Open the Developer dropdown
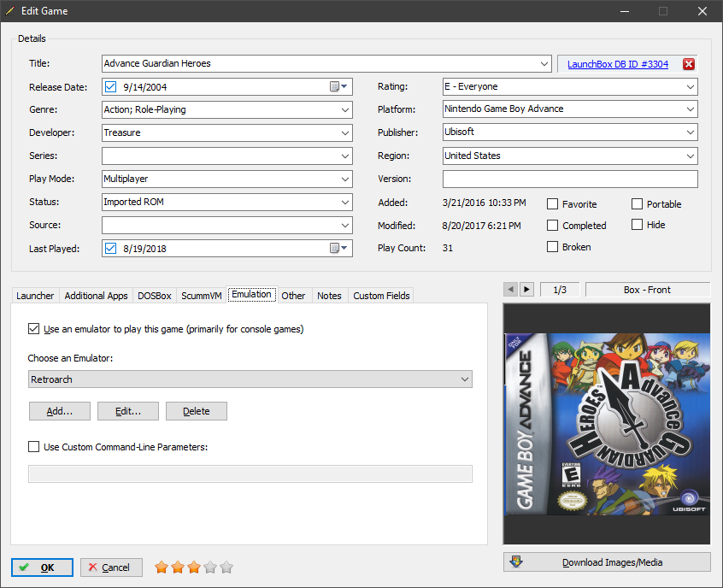723x588 pixels. (345, 132)
